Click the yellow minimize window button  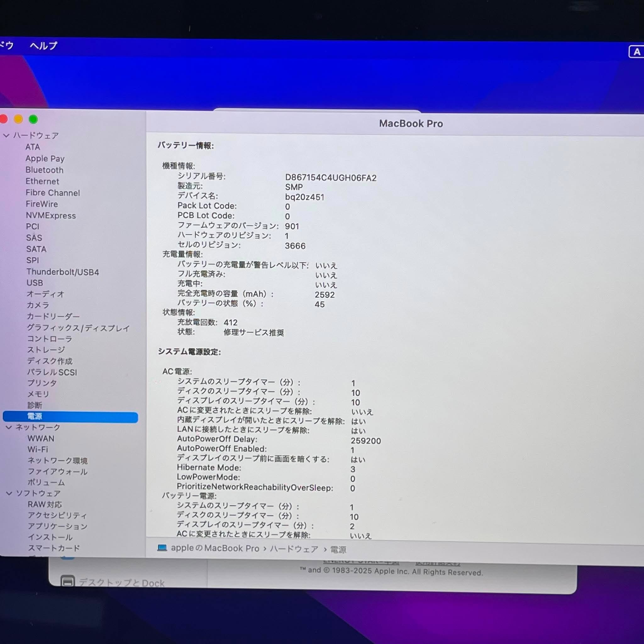coord(18,119)
